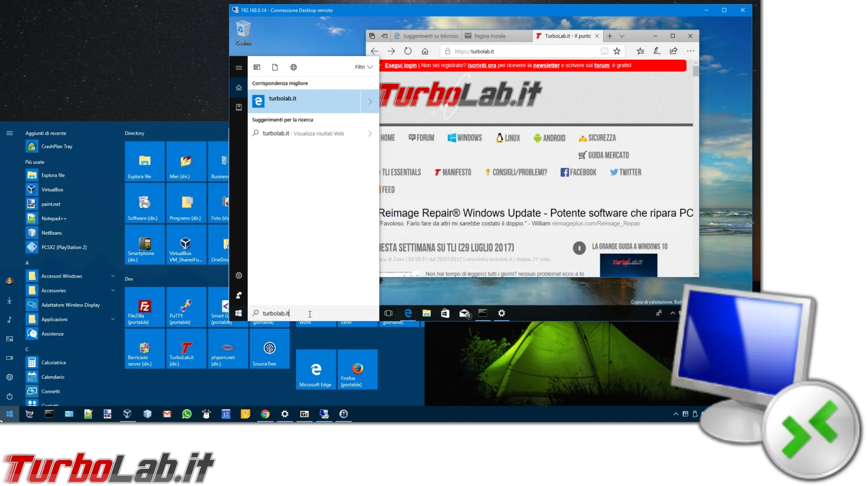This screenshot has height=486, width=868.
Task: Filter search by documents icon
Action: [275, 67]
